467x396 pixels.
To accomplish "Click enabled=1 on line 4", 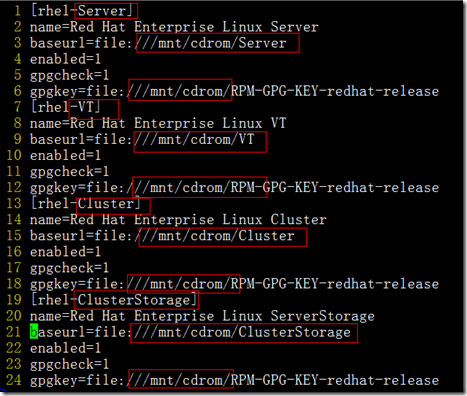I will click(x=65, y=59).
